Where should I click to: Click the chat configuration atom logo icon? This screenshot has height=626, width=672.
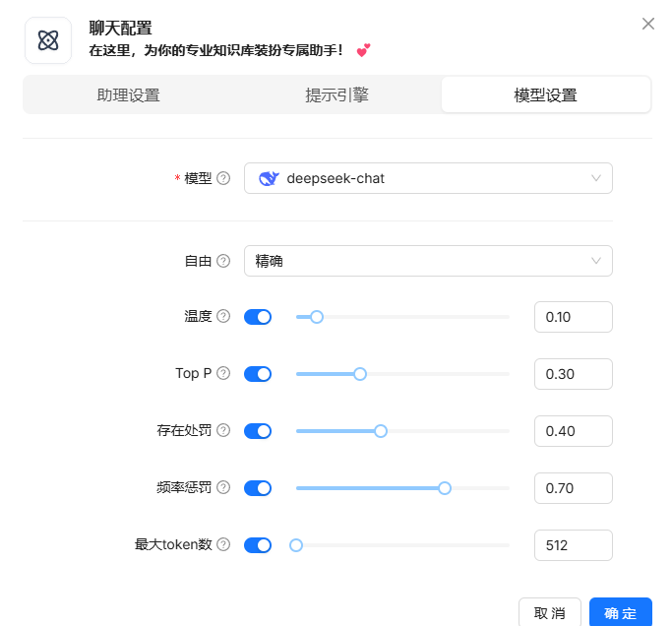48,40
